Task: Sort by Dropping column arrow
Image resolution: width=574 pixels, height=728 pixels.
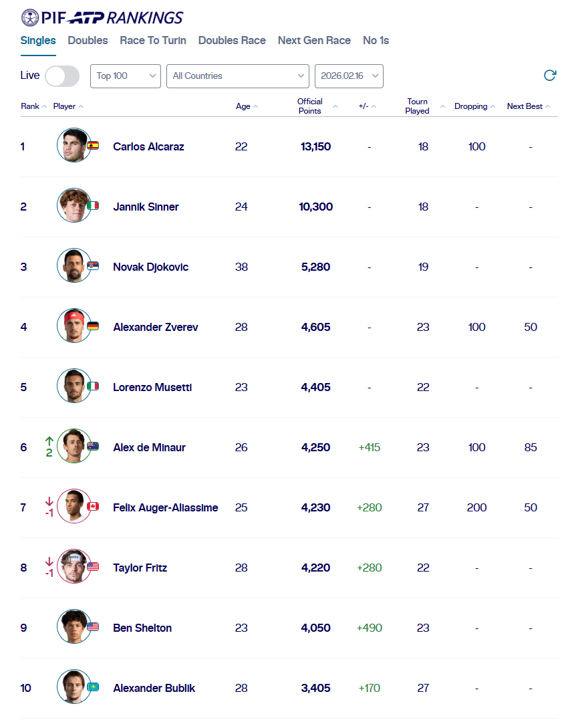Action: (493, 107)
